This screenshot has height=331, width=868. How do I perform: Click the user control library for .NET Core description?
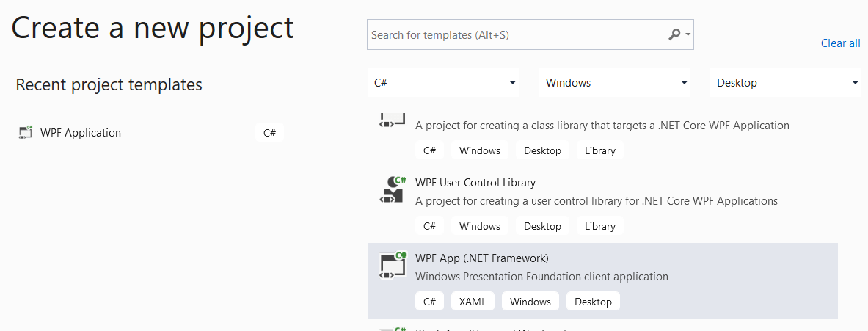click(597, 201)
